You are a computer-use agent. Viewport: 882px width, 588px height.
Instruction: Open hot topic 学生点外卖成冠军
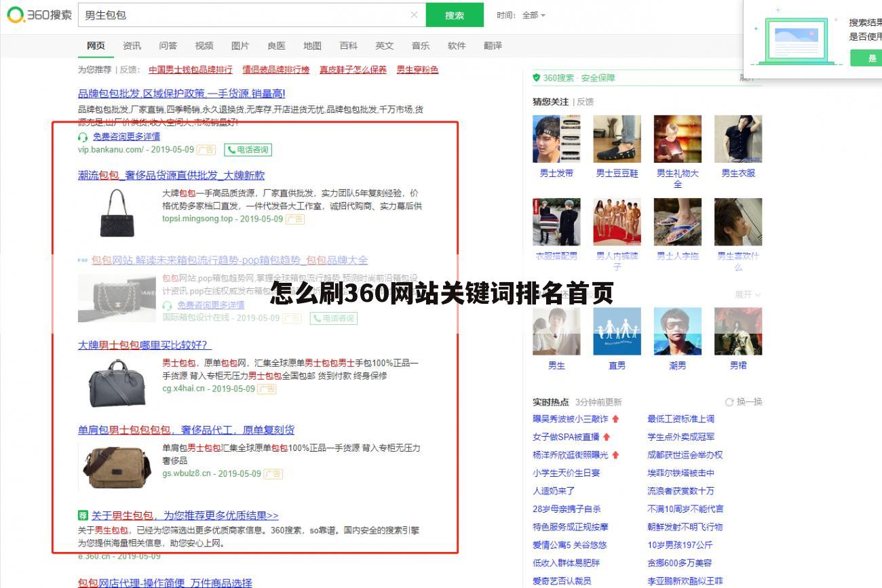[x=680, y=437]
